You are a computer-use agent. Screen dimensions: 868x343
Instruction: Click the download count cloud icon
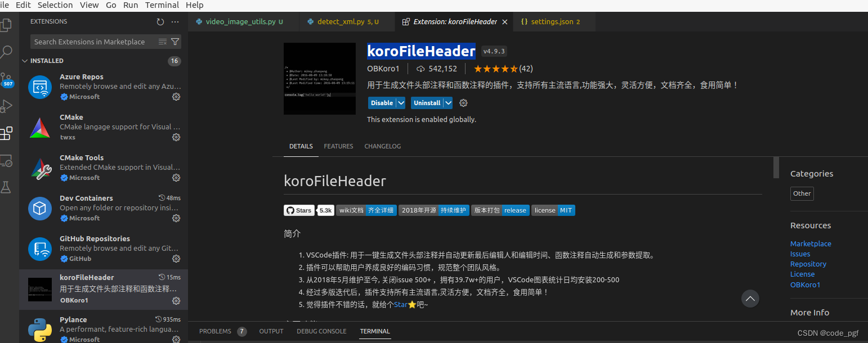[420, 69]
